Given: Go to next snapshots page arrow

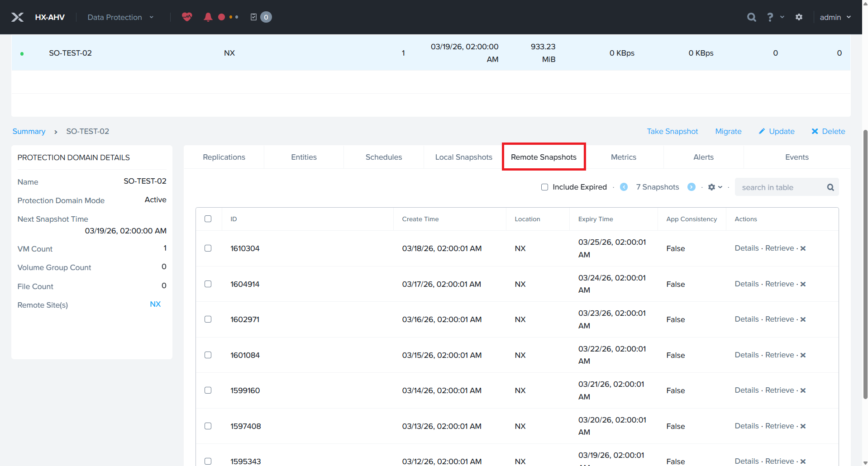Looking at the screenshot, I should (x=691, y=187).
